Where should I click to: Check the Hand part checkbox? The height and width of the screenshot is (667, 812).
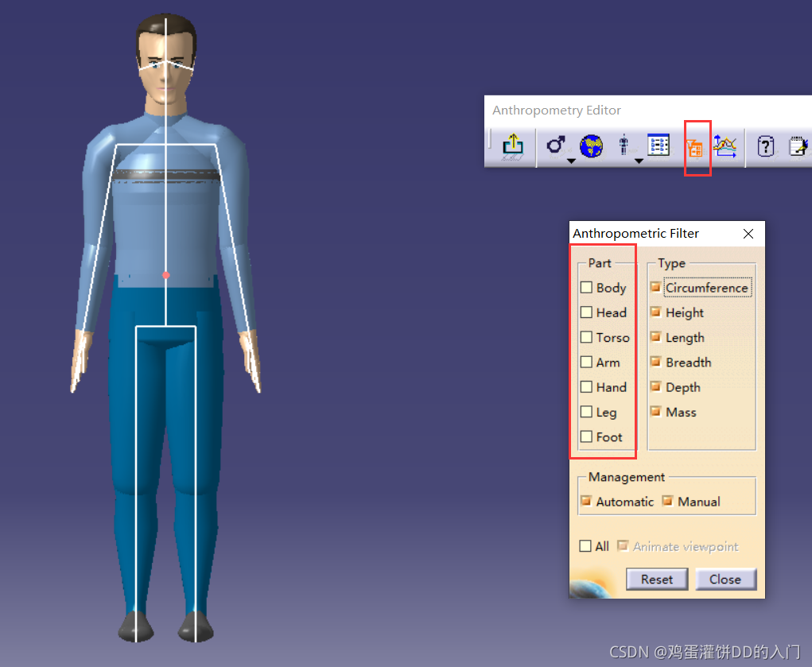click(x=586, y=387)
